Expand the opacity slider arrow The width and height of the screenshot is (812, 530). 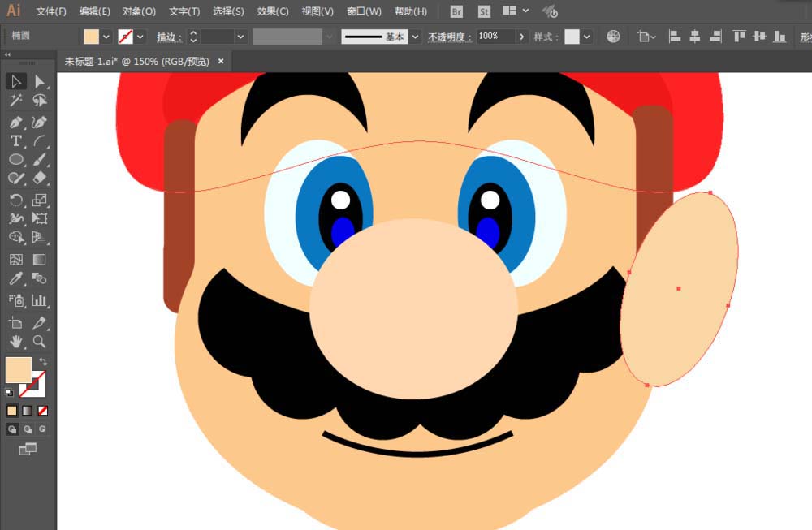(521, 37)
